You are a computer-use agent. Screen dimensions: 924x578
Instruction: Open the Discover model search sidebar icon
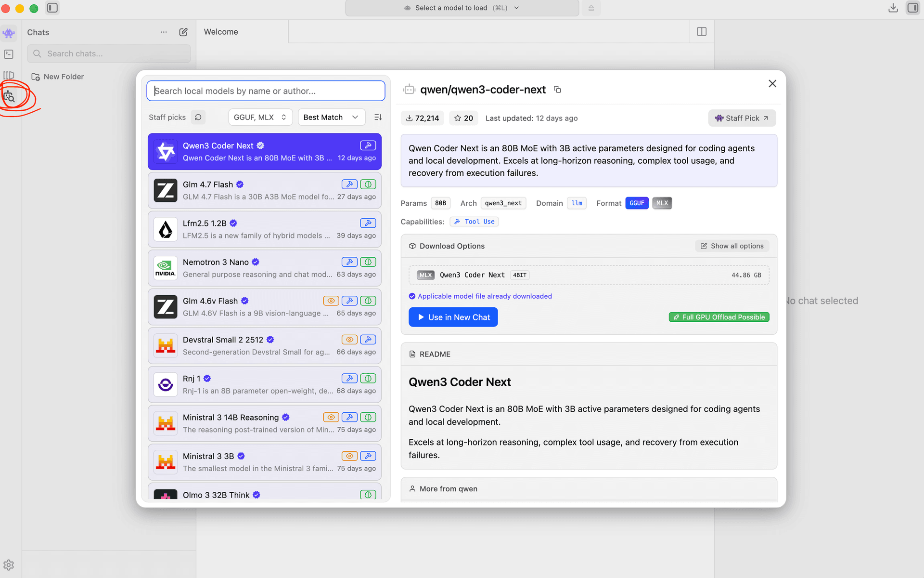click(x=9, y=97)
